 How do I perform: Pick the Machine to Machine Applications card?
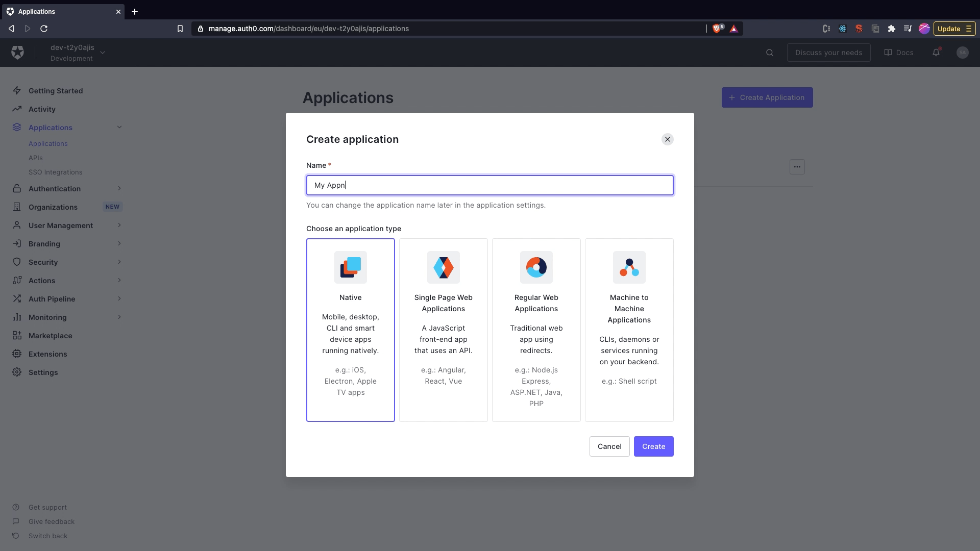[629, 330]
